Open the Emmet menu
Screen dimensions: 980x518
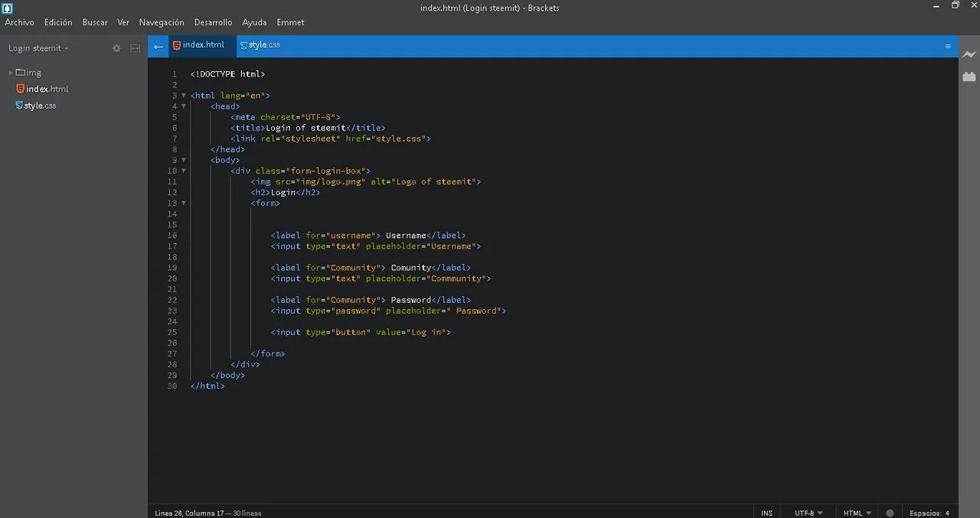[290, 22]
